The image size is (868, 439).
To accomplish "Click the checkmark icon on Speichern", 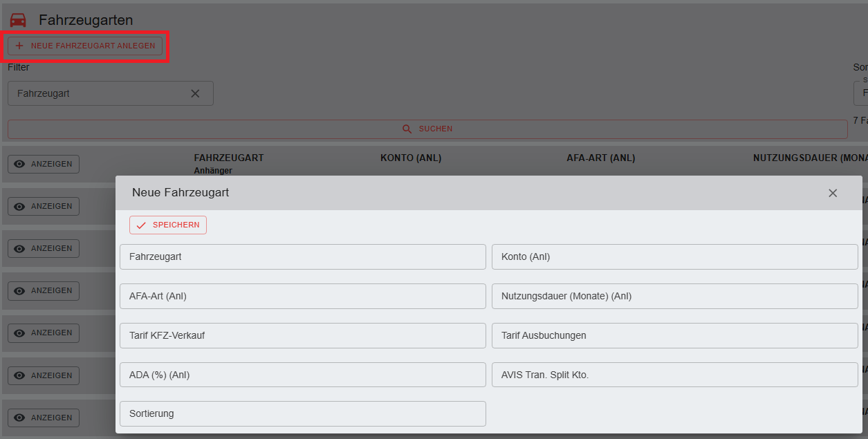I will pyautogui.click(x=141, y=225).
